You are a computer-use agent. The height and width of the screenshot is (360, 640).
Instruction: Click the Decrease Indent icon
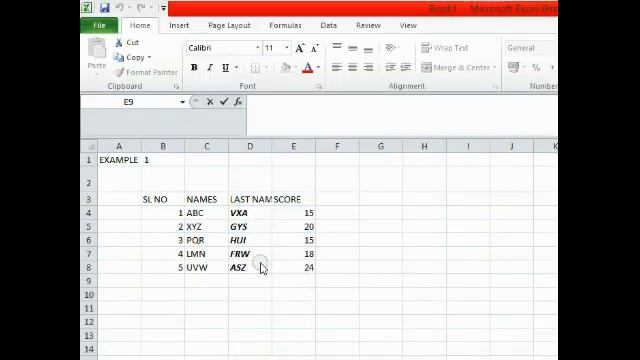[390, 67]
